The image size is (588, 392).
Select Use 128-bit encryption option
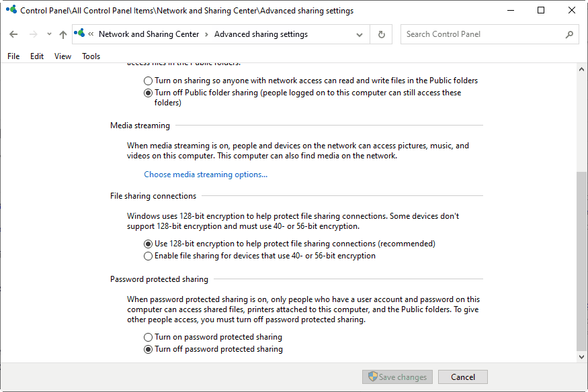pyautogui.click(x=149, y=244)
